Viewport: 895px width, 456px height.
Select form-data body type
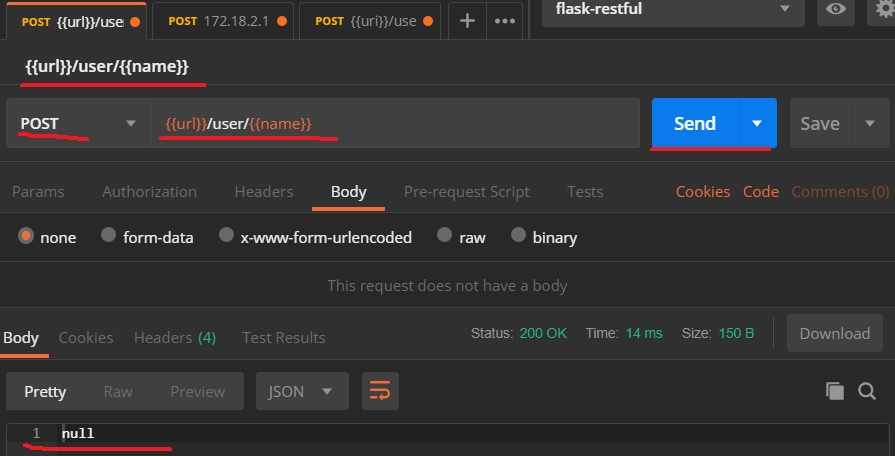tap(108, 235)
